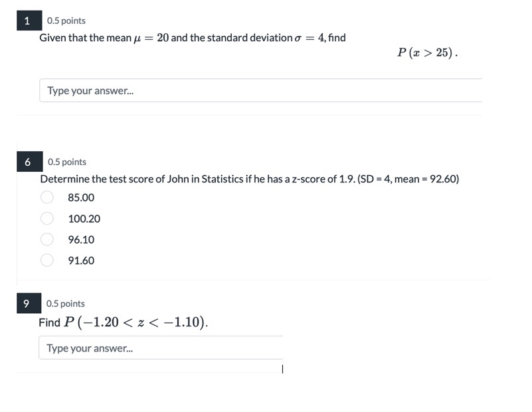Select the radio button for 100.20

(46, 219)
